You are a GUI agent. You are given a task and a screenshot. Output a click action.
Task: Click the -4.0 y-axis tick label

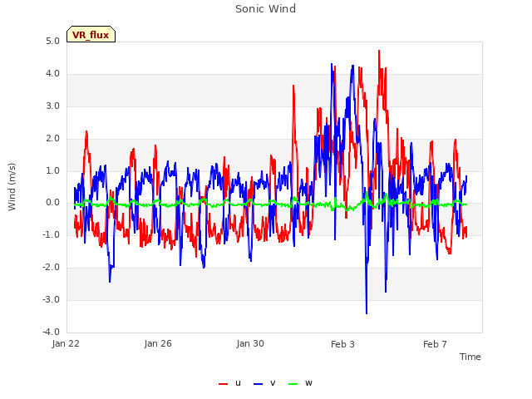click(x=51, y=332)
